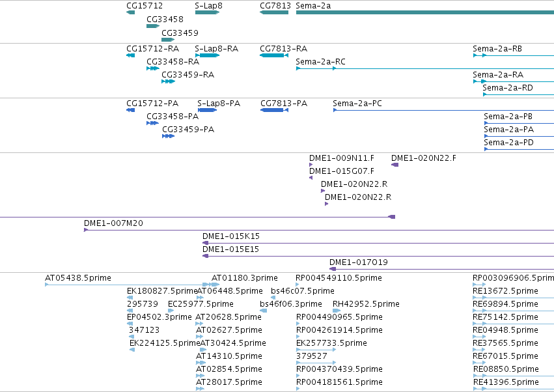Click the 347123 feature label
554x392 pixels.
[144, 331]
